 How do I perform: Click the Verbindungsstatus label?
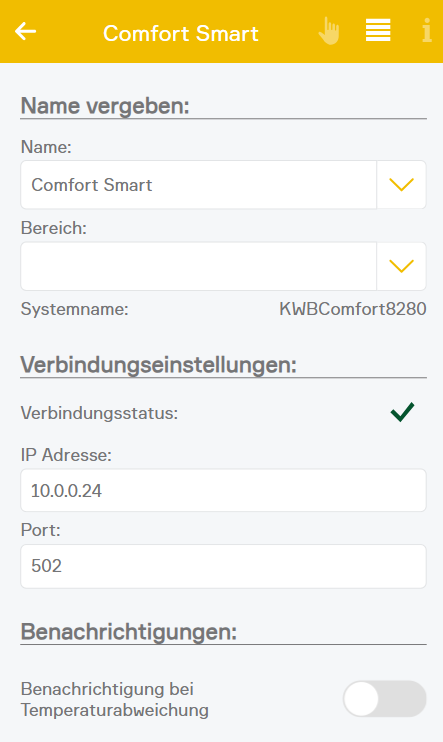tap(99, 413)
